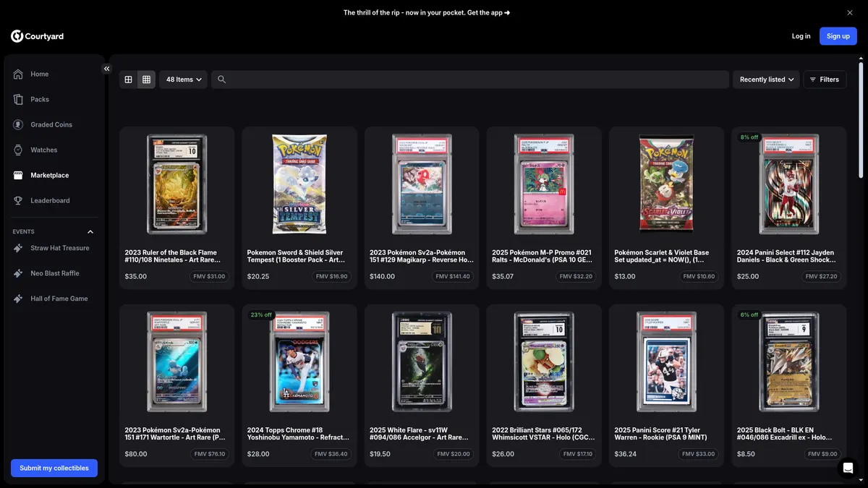Click the Straw Hat Treasure sparkle icon
868x488 pixels.
point(18,248)
